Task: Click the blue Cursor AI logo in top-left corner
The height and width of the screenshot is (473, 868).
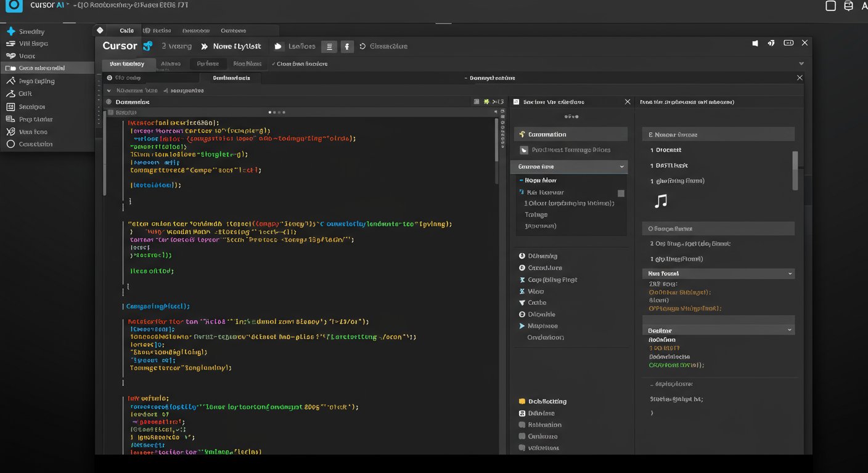Action: (x=14, y=6)
